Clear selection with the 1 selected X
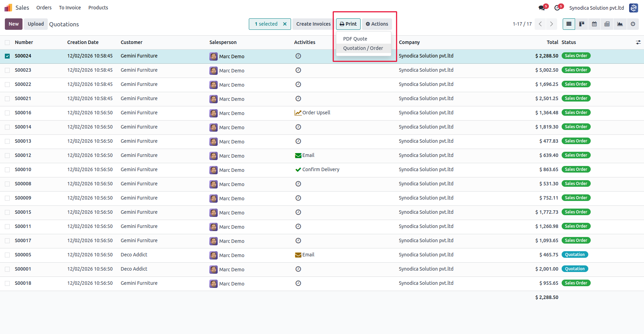 tap(285, 24)
